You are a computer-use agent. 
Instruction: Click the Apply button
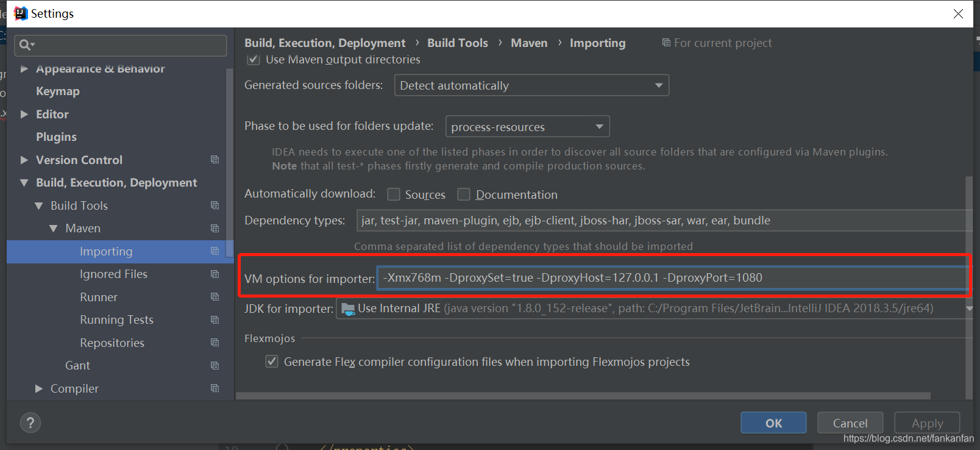[x=927, y=423]
